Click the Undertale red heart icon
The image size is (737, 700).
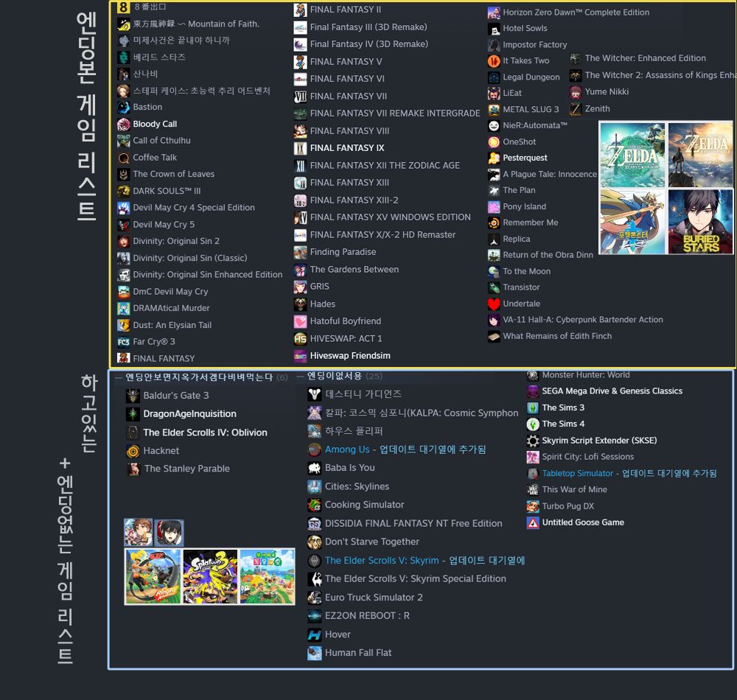point(494,304)
